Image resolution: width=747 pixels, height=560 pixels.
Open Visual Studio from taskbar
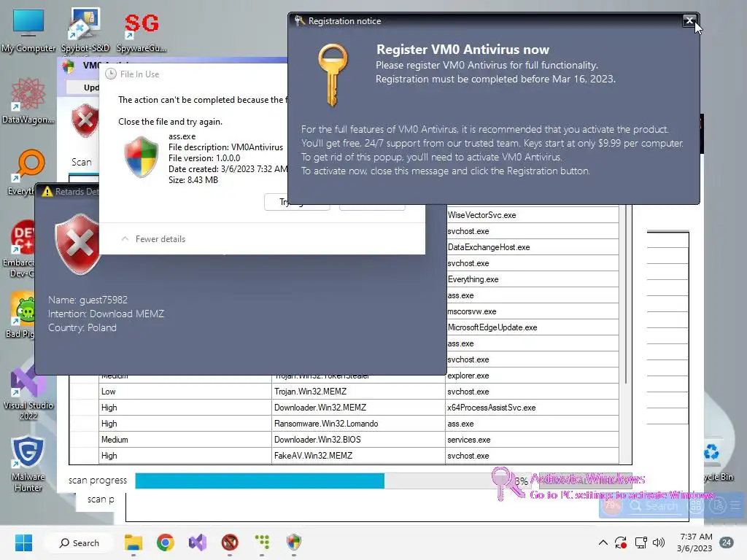pyautogui.click(x=197, y=542)
